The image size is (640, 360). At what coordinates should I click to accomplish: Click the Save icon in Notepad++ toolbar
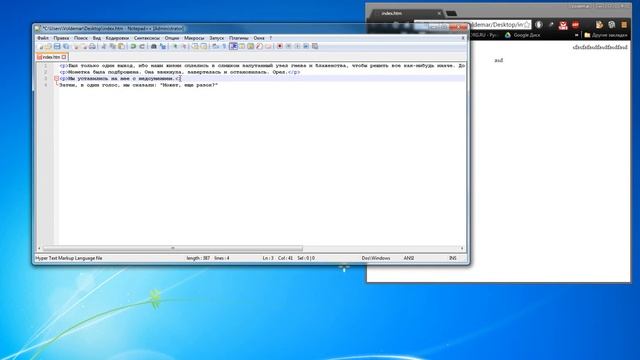[57, 47]
